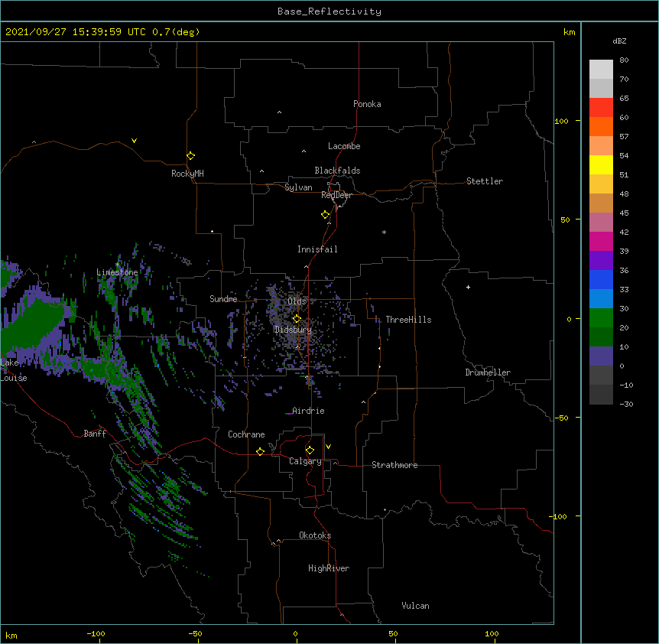Image resolution: width=659 pixels, height=644 pixels.
Task: Click the 80 value in dBZ legend
Action: coord(624,60)
